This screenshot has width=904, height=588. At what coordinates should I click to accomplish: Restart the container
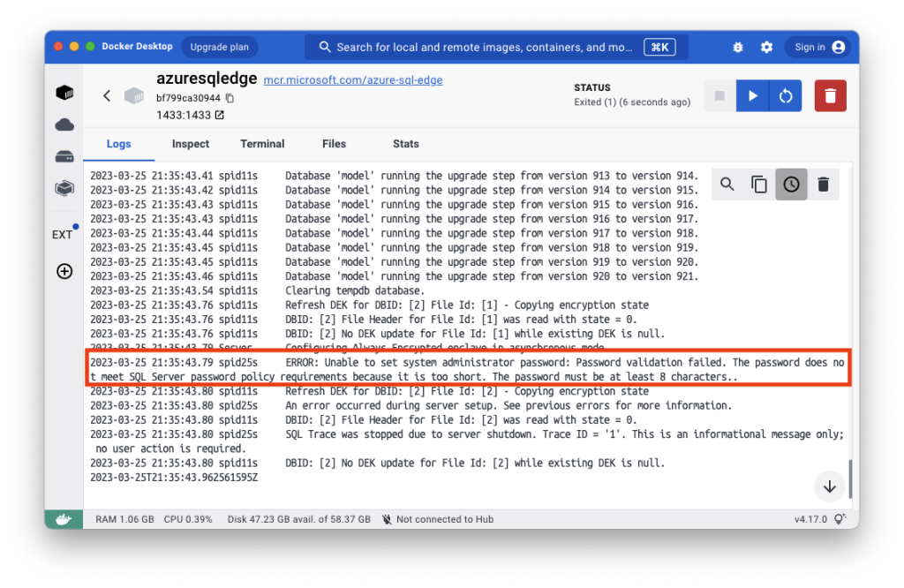point(785,95)
